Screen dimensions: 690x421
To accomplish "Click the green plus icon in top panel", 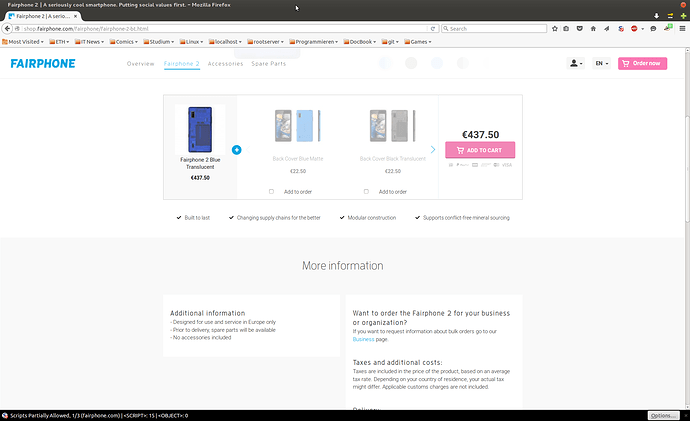I will [683, 15].
